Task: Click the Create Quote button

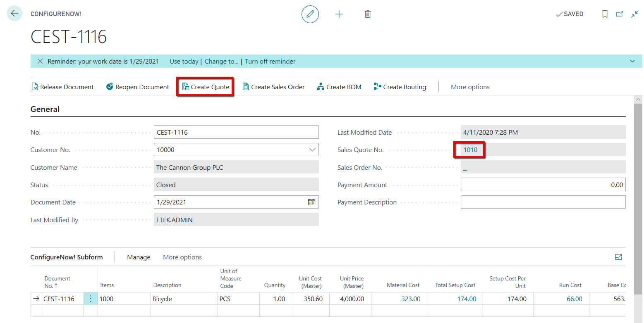Action: (206, 87)
